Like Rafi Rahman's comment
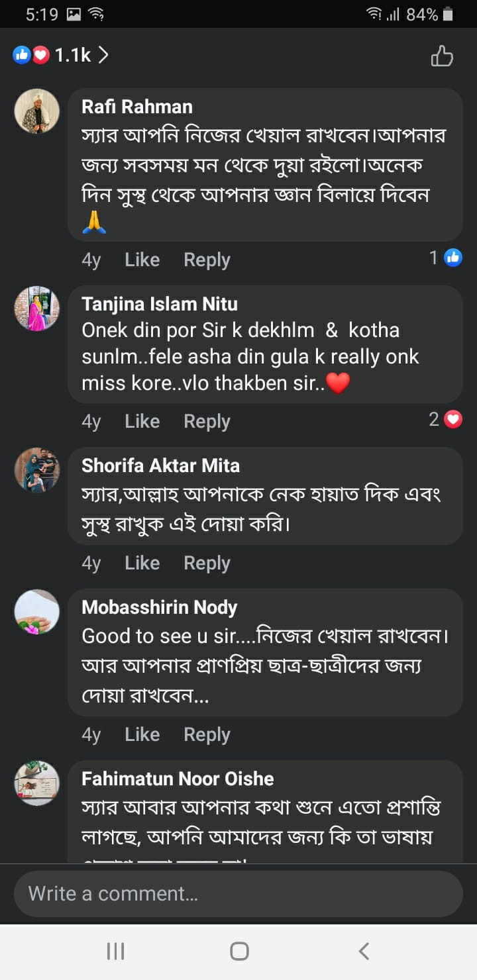Screen dimensions: 477x980 [x=142, y=260]
